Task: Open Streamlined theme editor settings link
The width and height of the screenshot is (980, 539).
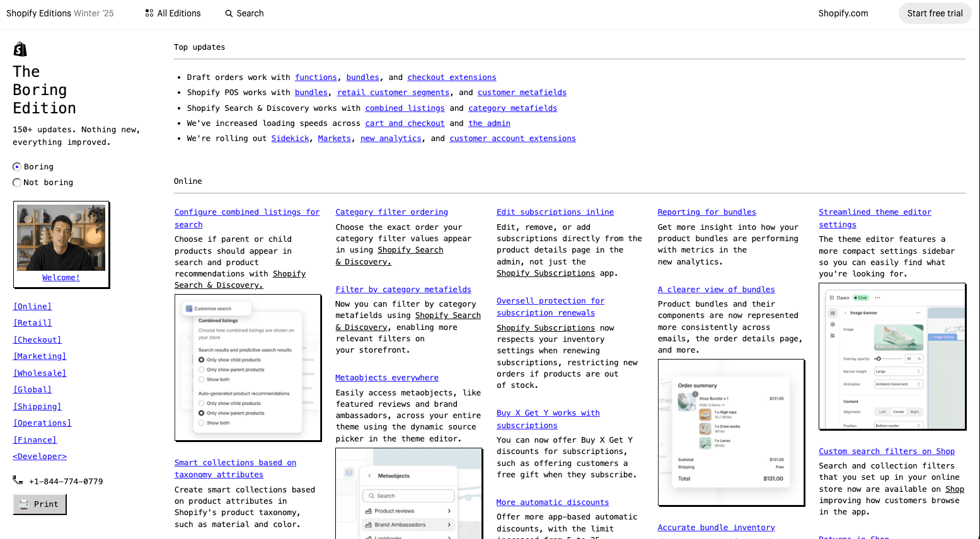Action: [875, 218]
